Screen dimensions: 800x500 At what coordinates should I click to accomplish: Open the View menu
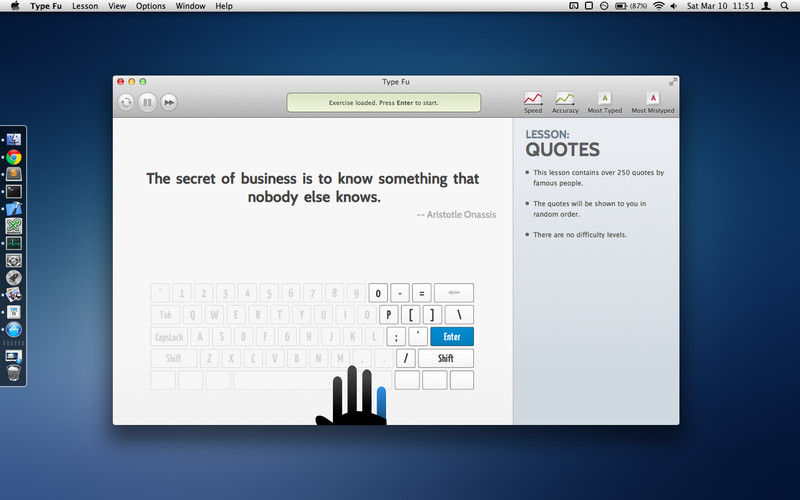(117, 6)
